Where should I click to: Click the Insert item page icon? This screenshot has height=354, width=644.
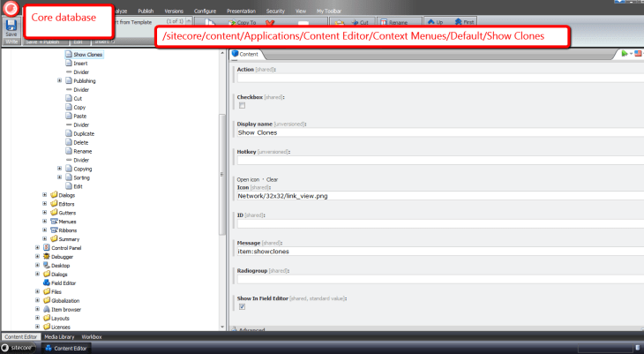click(69, 63)
